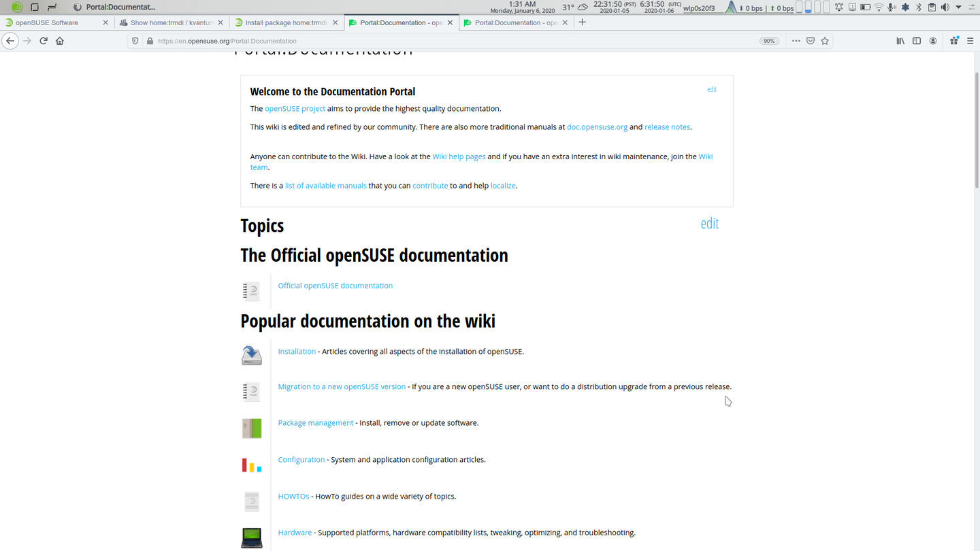Open the Installation article link
Viewport: 980px width, 551px height.
click(x=297, y=352)
